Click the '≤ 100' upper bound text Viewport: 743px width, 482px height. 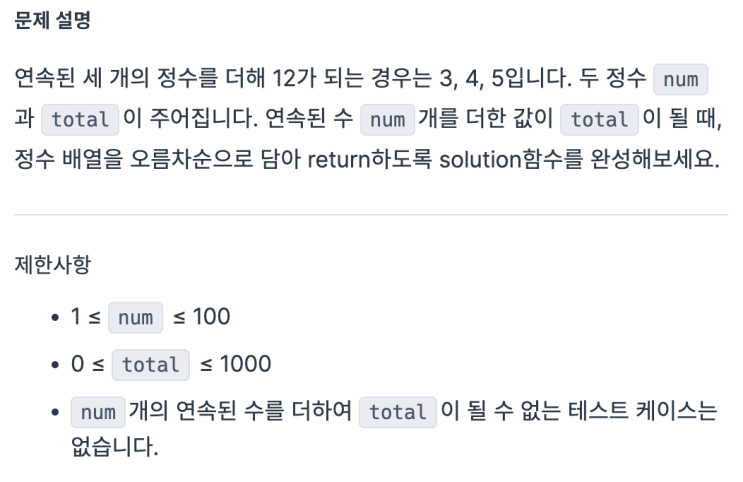point(201,317)
